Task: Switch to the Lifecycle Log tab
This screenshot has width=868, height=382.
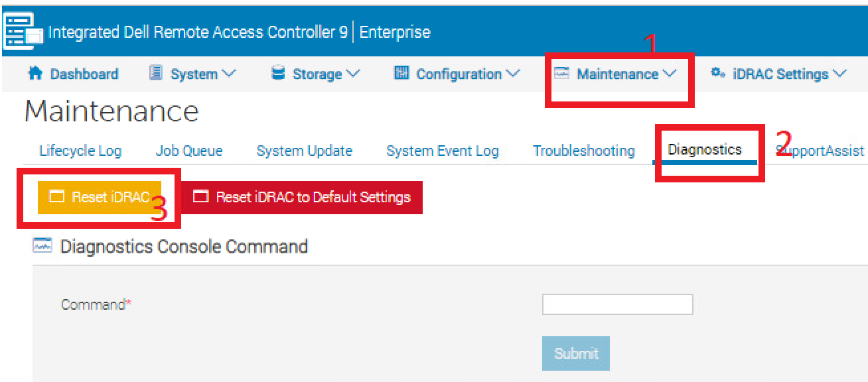Action: (80, 151)
